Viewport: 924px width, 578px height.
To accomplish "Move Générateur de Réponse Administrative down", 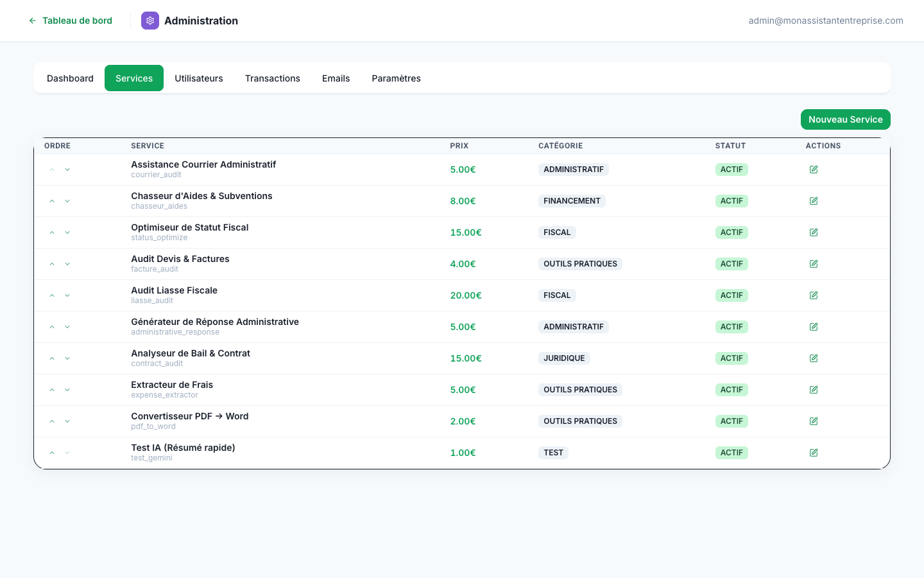I will coord(67,327).
